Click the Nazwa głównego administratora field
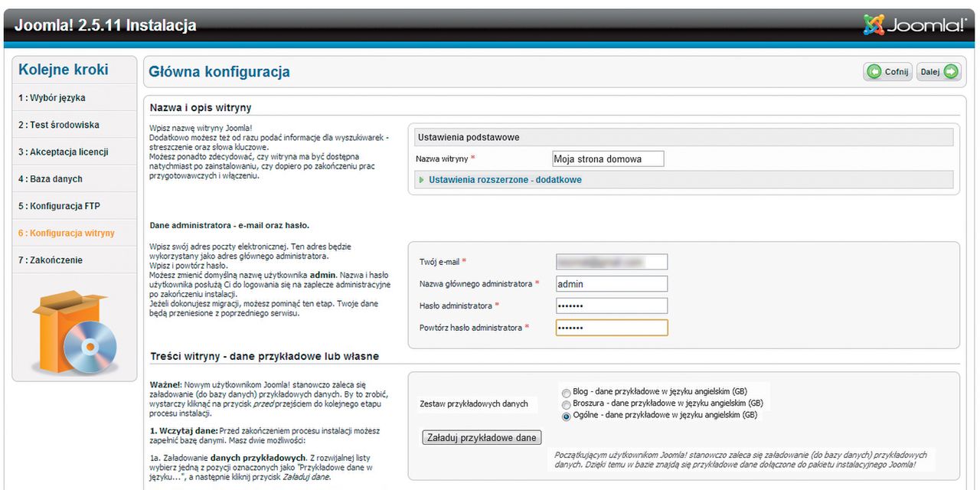Viewport: 980px width, 490px height. coord(612,284)
